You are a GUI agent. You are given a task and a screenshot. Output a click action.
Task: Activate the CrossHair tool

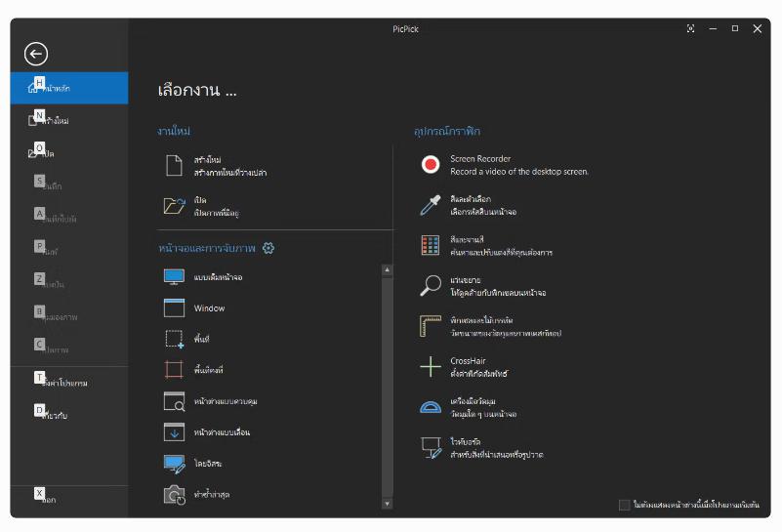click(x=431, y=367)
